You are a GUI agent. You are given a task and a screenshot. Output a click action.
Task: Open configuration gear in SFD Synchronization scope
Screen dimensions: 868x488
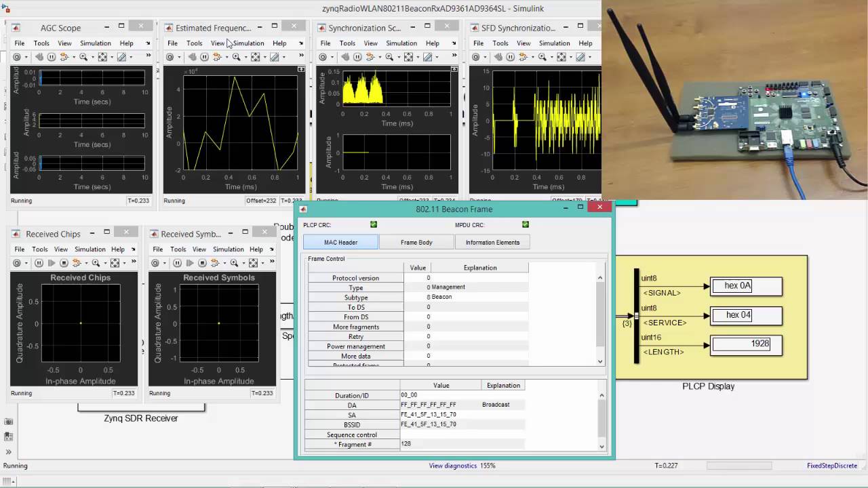point(476,57)
